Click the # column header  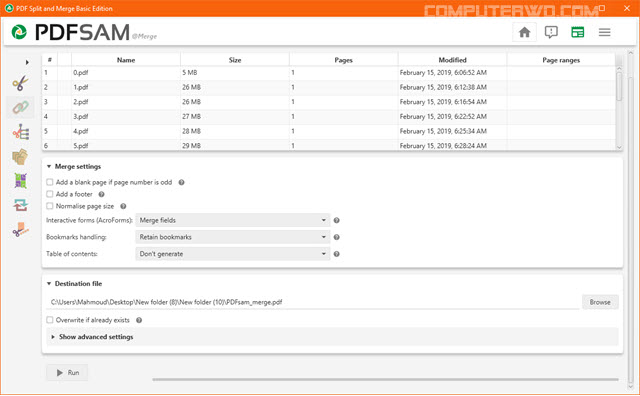49,60
